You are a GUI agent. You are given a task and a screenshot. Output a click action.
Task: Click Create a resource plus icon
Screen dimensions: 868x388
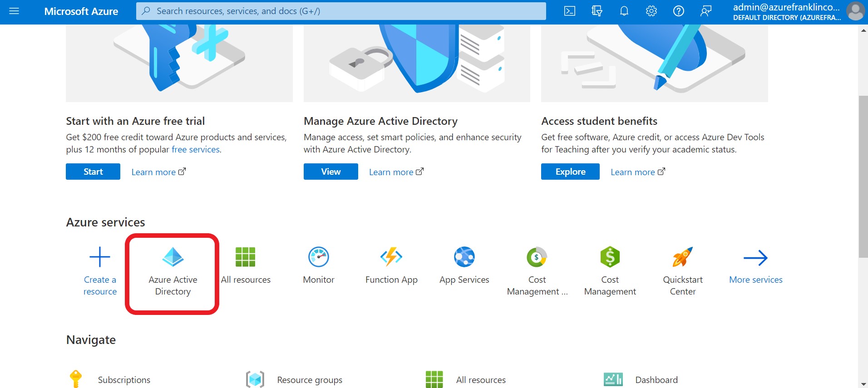pyautogui.click(x=100, y=257)
